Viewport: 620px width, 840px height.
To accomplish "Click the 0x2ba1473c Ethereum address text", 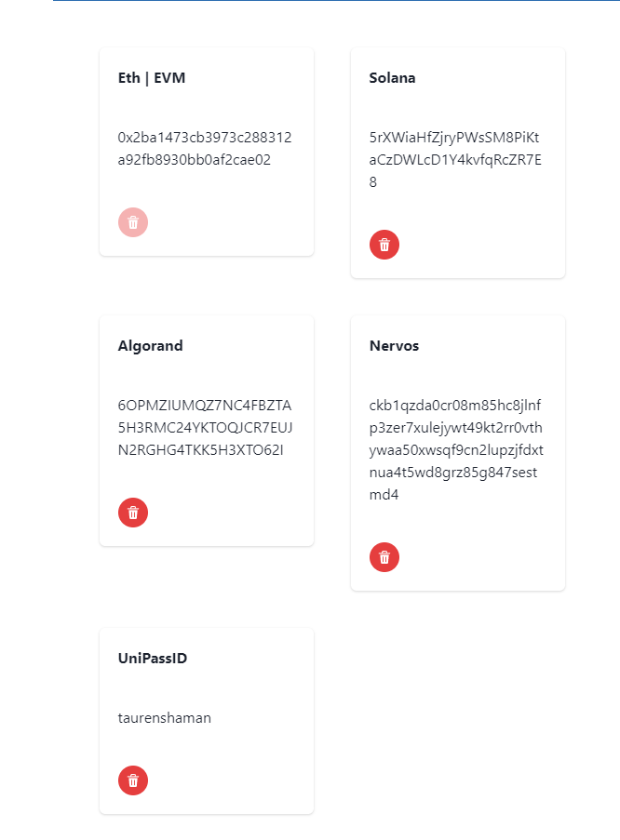I will (205, 138).
